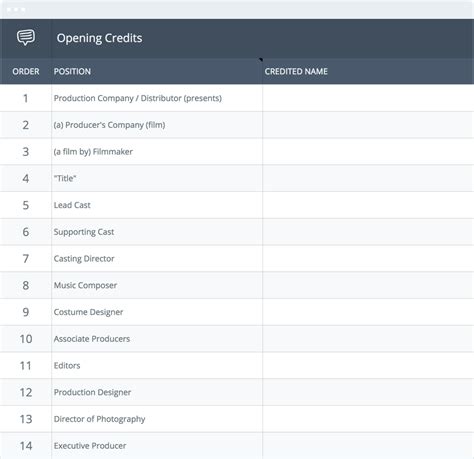Click credited name field for Executive Producer
Viewport: 474px width, 459px height.
[x=368, y=446]
